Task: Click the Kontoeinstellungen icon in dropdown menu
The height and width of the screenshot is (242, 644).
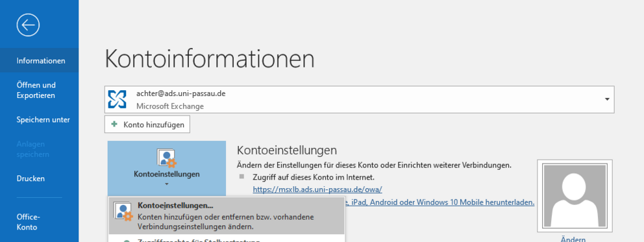Action: [123, 212]
